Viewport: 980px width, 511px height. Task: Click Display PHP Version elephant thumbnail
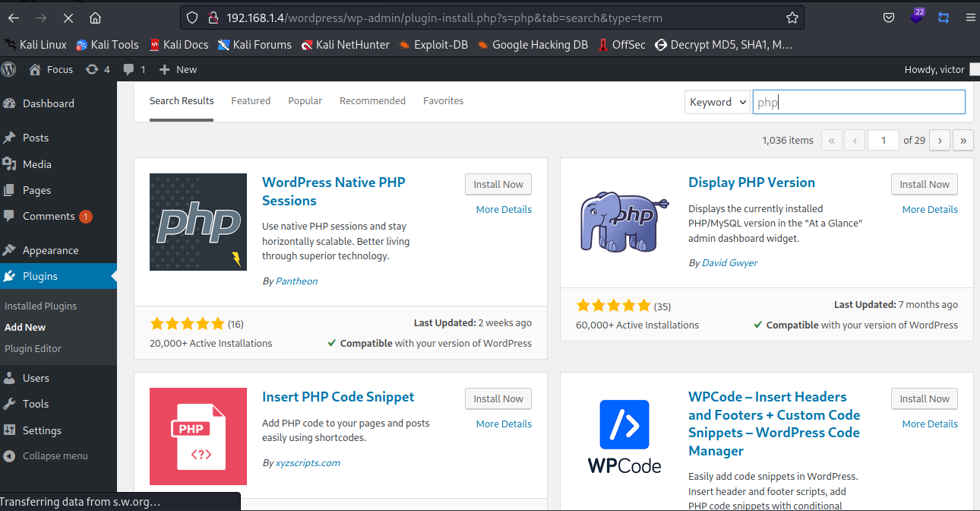click(624, 222)
